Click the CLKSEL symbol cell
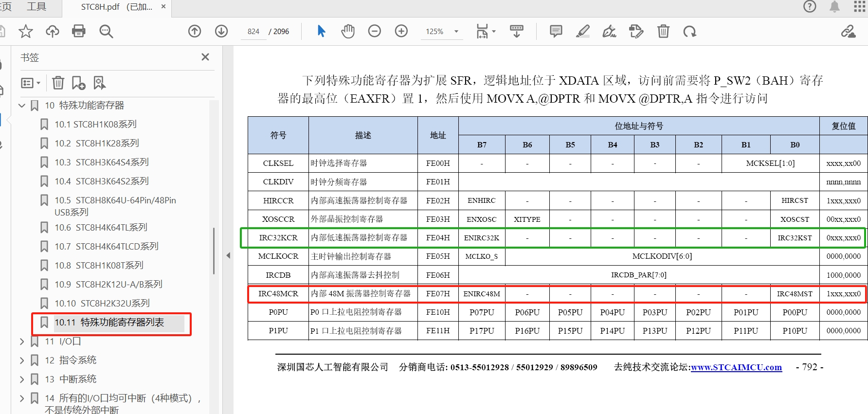 click(278, 163)
